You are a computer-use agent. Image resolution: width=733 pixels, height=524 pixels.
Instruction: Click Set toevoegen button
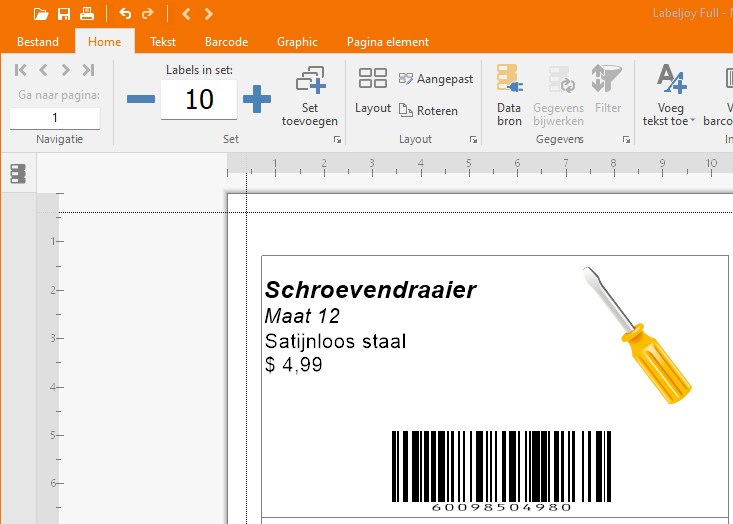click(309, 96)
